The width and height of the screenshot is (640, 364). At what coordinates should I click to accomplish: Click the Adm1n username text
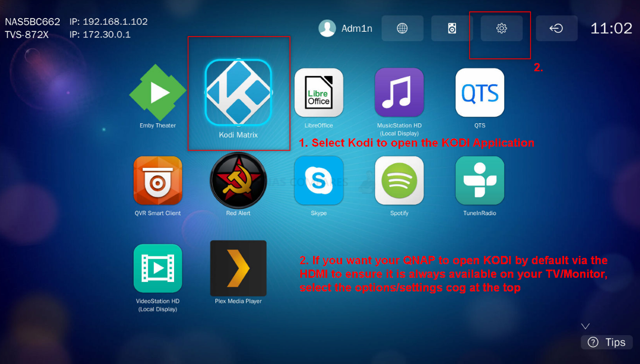click(357, 29)
